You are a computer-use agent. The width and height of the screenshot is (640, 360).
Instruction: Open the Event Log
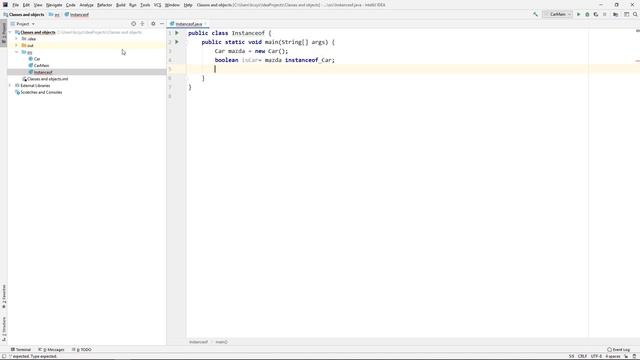[x=618, y=349]
